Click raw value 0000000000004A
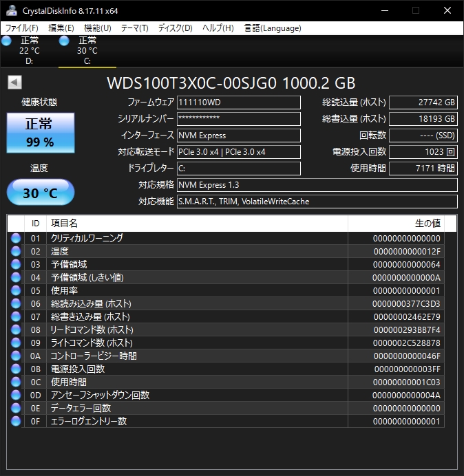The width and height of the screenshot is (464, 476). pos(407,395)
